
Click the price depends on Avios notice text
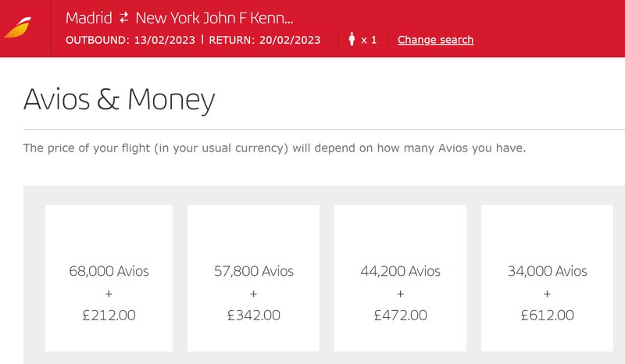click(274, 148)
